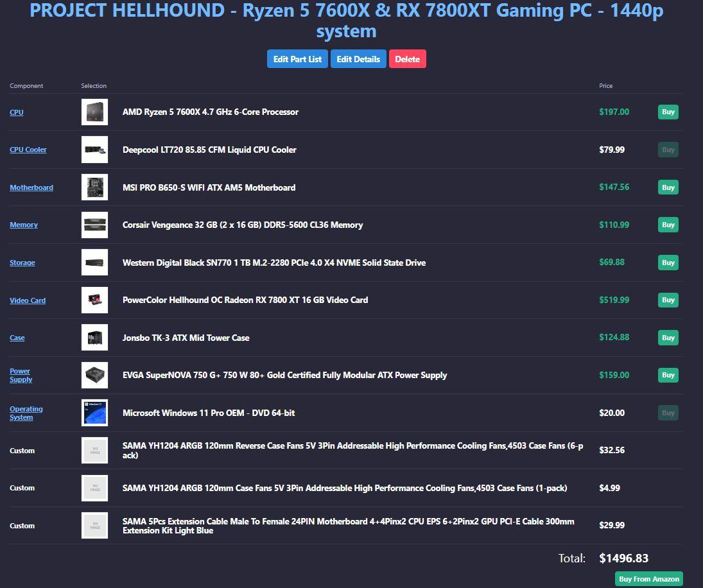Screen dimensions: 703x588
Task: Open the WD Black SN770 thumbnail
Action: click(94, 263)
